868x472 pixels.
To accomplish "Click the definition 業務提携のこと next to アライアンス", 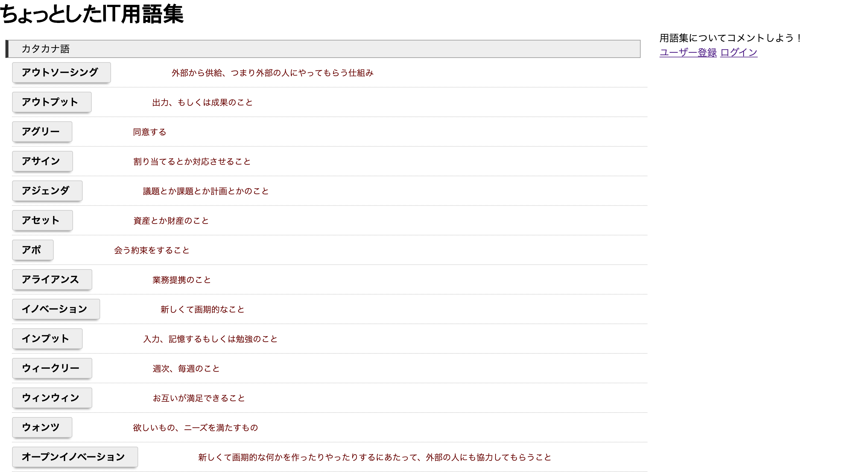I will (x=181, y=279).
